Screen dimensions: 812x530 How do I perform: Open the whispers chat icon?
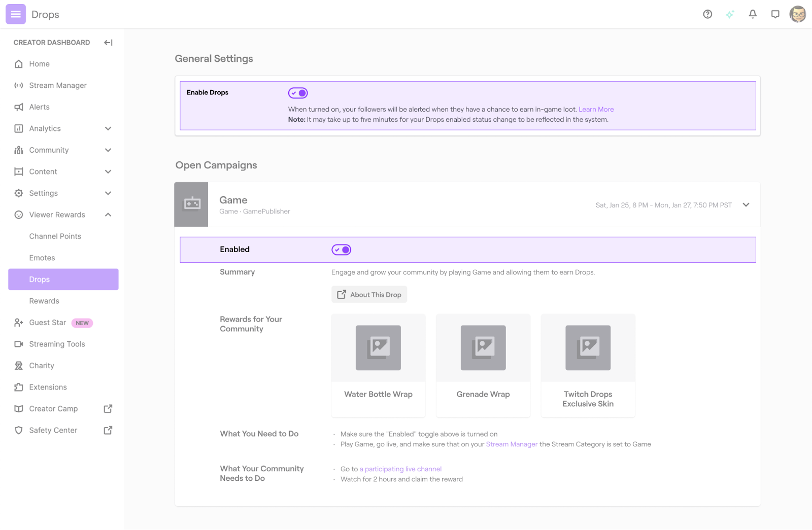pyautogui.click(x=775, y=14)
